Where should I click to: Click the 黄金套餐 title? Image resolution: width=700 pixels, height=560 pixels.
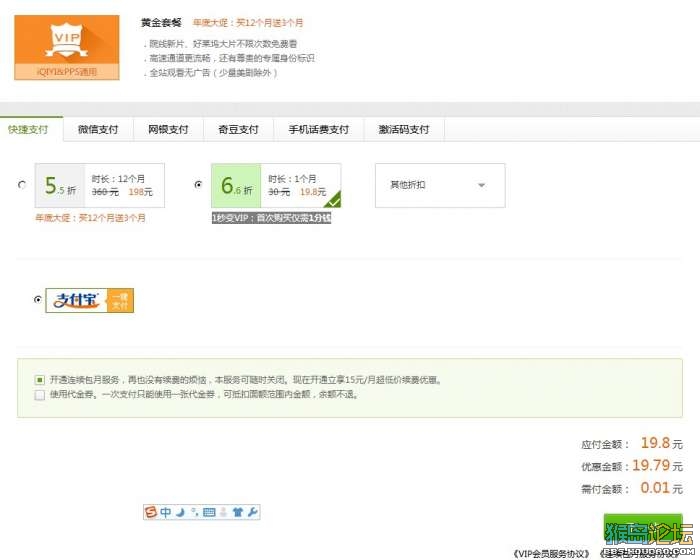click(x=161, y=23)
